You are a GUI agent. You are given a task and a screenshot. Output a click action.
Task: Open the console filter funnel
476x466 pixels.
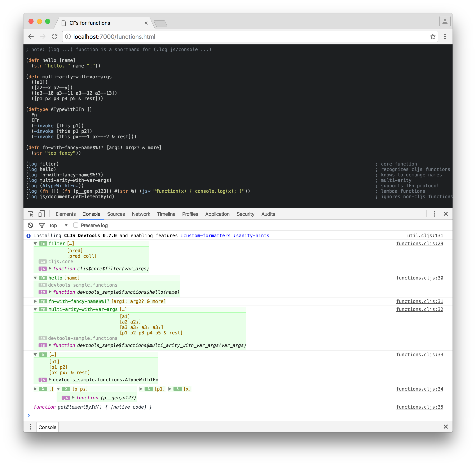tap(42, 225)
